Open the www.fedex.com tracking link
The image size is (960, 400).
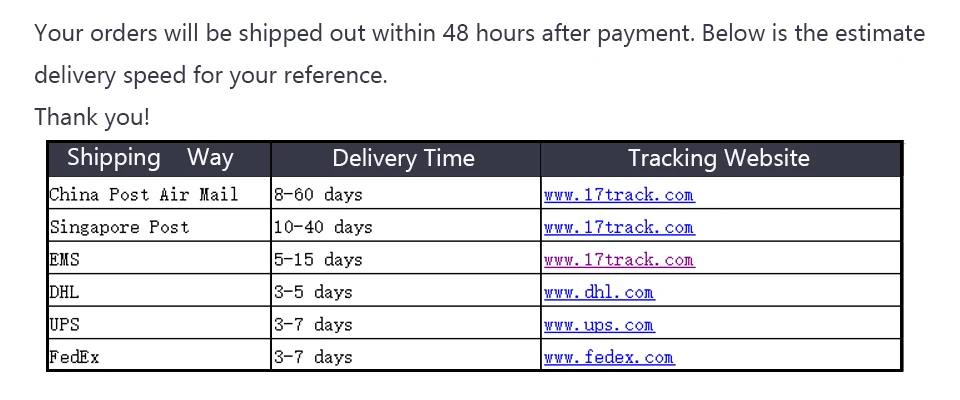point(609,357)
